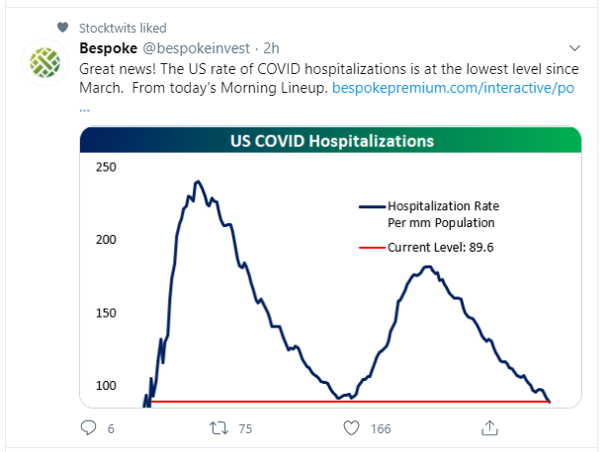Click the reply speech bubble icon
This screenshot has height=452, width=606.
[x=89, y=428]
